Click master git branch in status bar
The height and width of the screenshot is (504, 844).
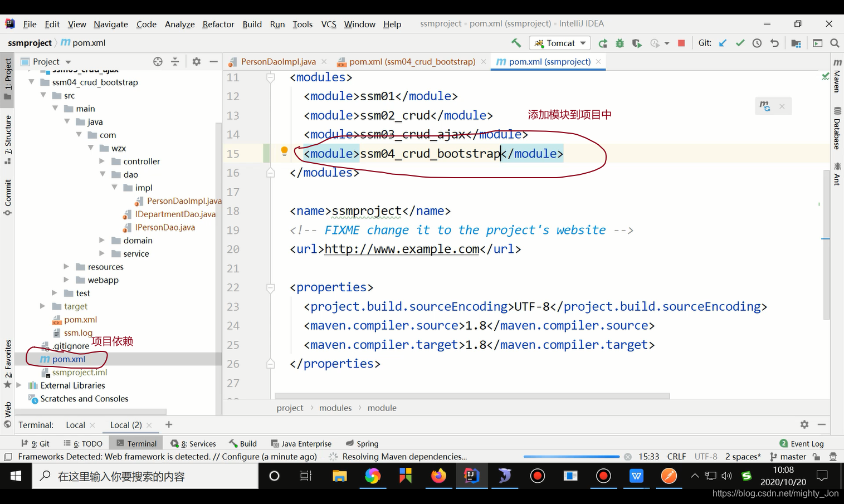click(788, 457)
